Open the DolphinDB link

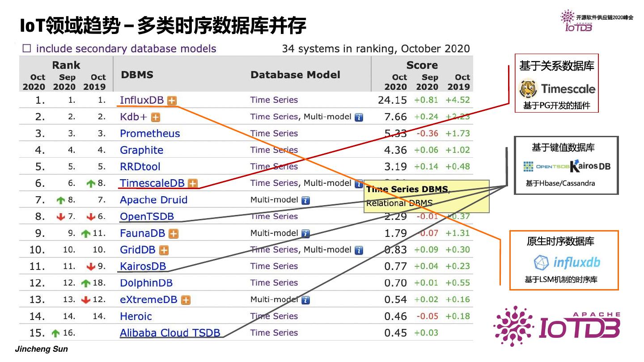(x=146, y=283)
